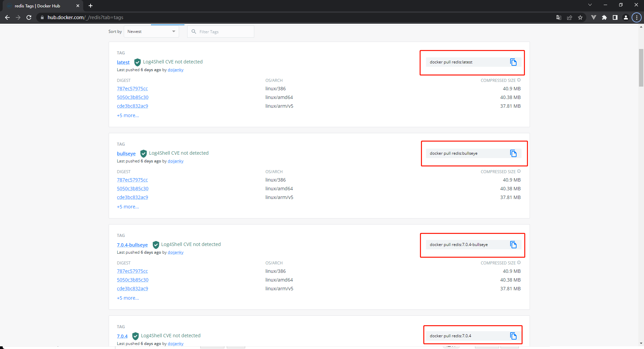The width and height of the screenshot is (644, 349).
Task: Copy the docker pull redis:7.0.4-bullseye command
Action: coord(513,245)
